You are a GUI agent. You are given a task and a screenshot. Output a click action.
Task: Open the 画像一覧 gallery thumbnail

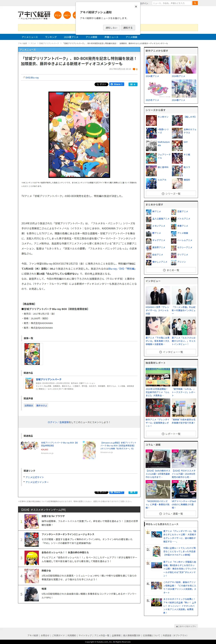[32, 354]
